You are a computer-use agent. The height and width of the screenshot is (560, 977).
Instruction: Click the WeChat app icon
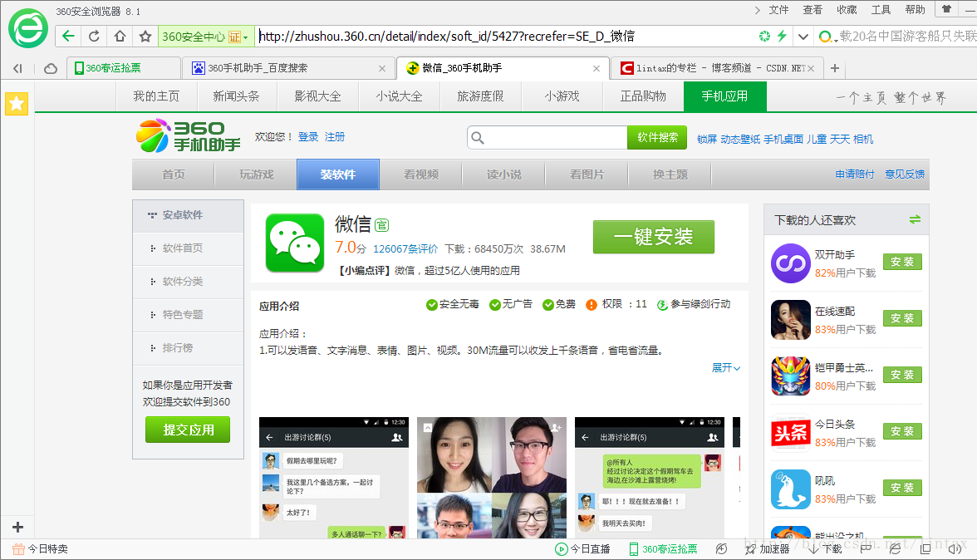[x=295, y=243]
